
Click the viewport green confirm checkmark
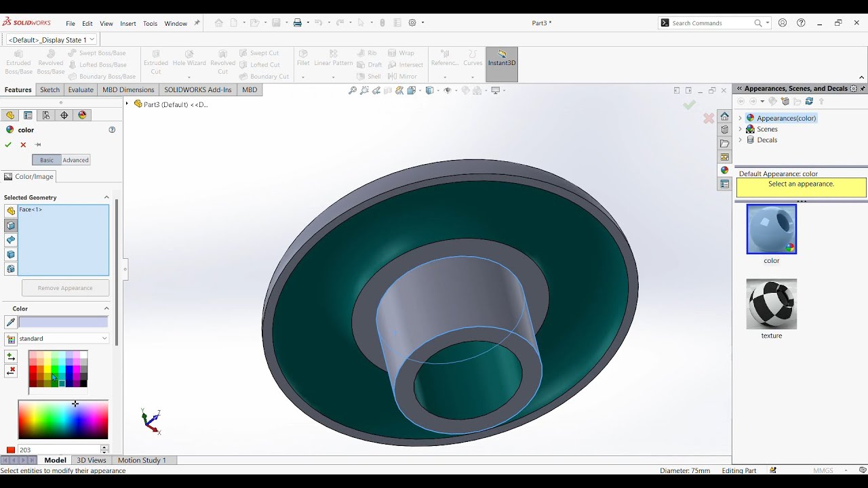[689, 105]
